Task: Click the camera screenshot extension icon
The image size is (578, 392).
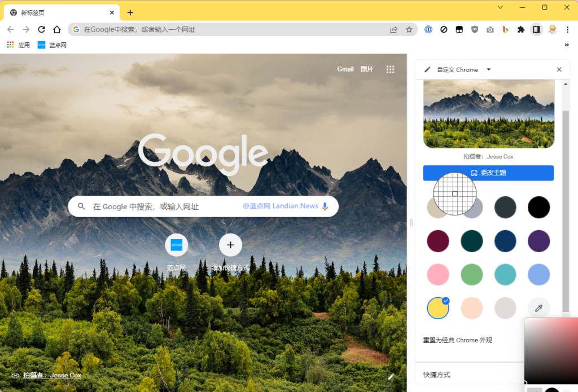Action: pyautogui.click(x=490, y=29)
